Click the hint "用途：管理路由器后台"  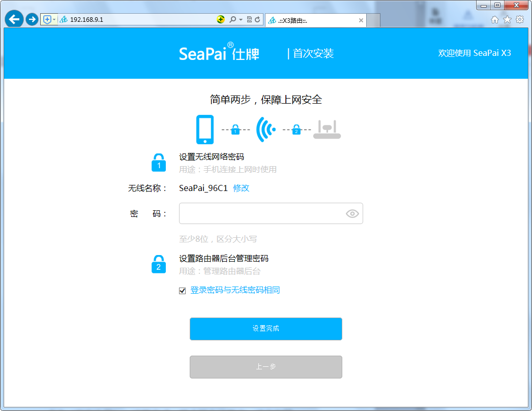click(220, 271)
